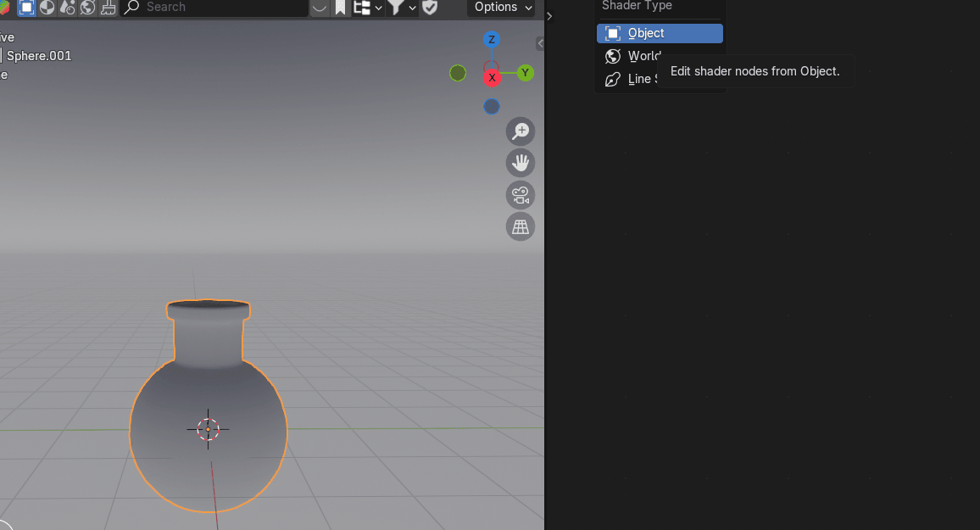Open the Options dropdown
Image resolution: width=980 pixels, height=530 pixels.
click(503, 8)
